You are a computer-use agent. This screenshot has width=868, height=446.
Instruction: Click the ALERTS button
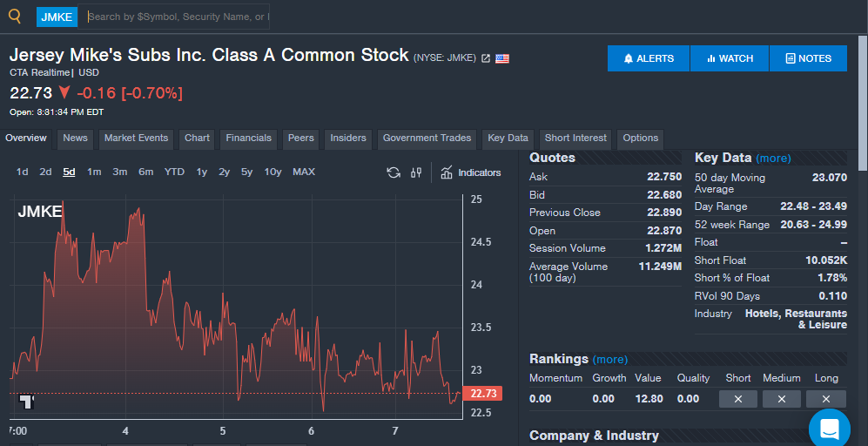click(649, 58)
